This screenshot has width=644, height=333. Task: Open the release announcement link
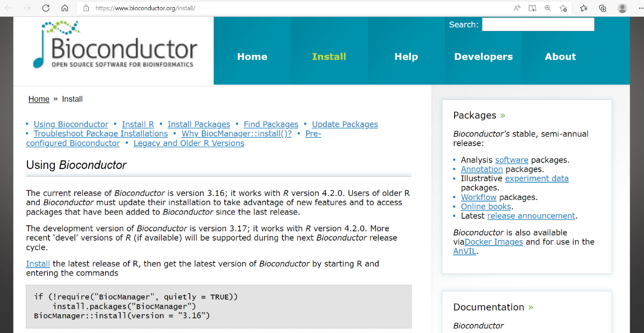[531, 216]
